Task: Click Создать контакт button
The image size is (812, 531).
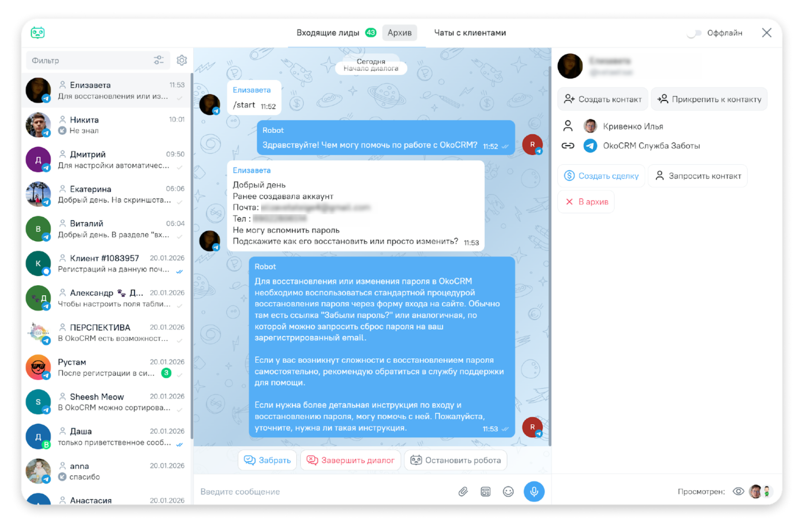Action: [602, 99]
